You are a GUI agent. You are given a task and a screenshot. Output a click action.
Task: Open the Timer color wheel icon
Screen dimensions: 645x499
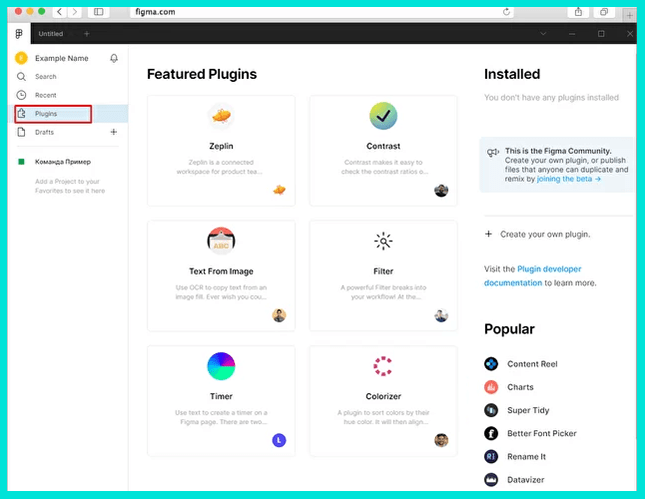click(221, 366)
